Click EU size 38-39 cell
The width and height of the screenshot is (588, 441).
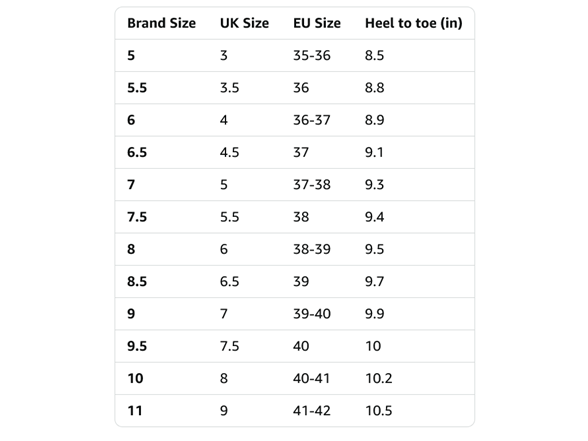(x=312, y=249)
